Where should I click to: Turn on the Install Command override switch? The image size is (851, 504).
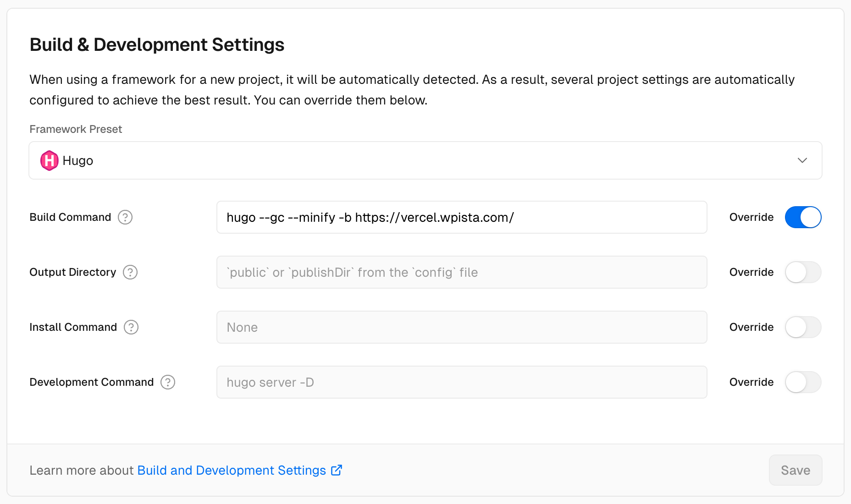pyautogui.click(x=803, y=327)
